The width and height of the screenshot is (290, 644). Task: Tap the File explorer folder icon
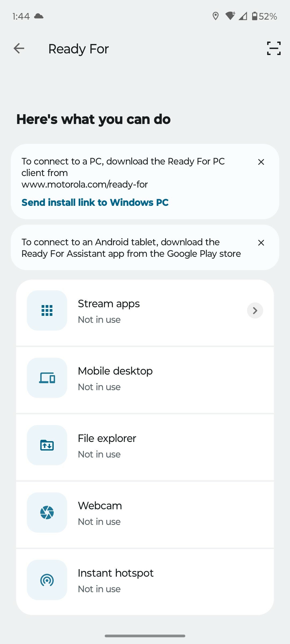click(47, 445)
